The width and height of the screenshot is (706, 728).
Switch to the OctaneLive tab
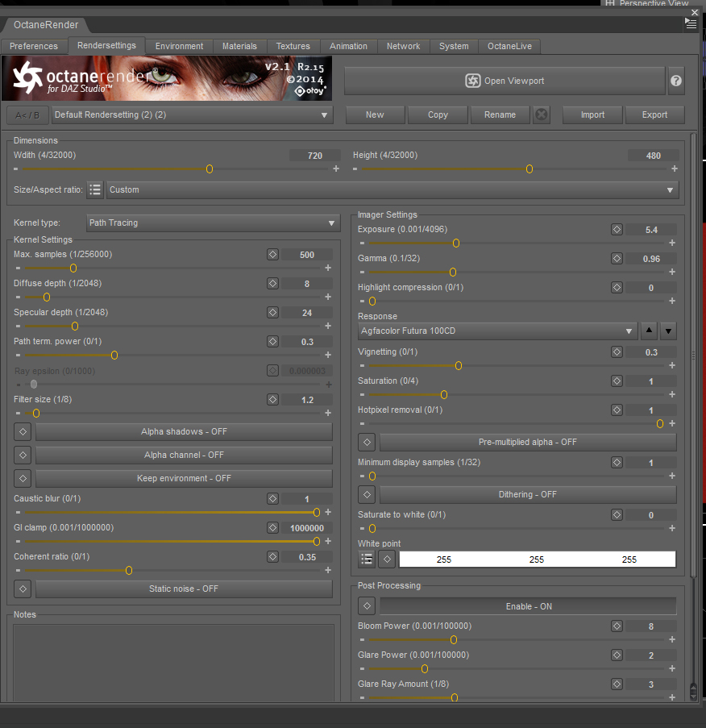point(509,47)
